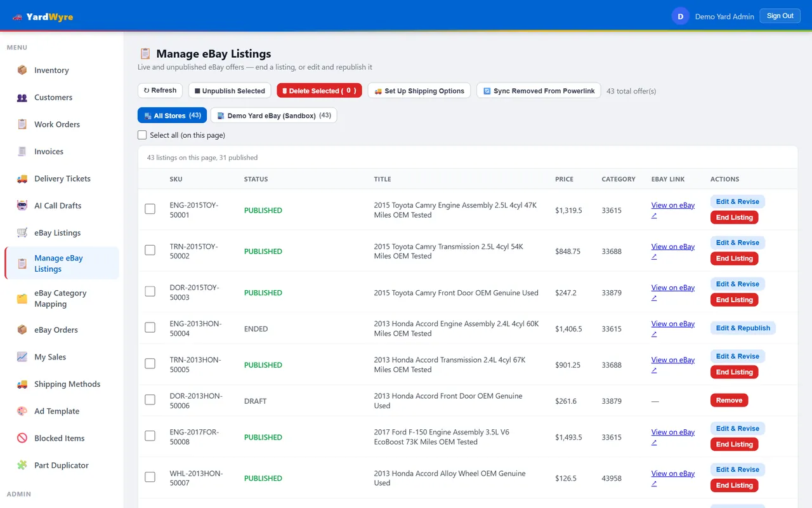The width and height of the screenshot is (812, 508).
Task: Click category value 43958
Action: point(612,479)
